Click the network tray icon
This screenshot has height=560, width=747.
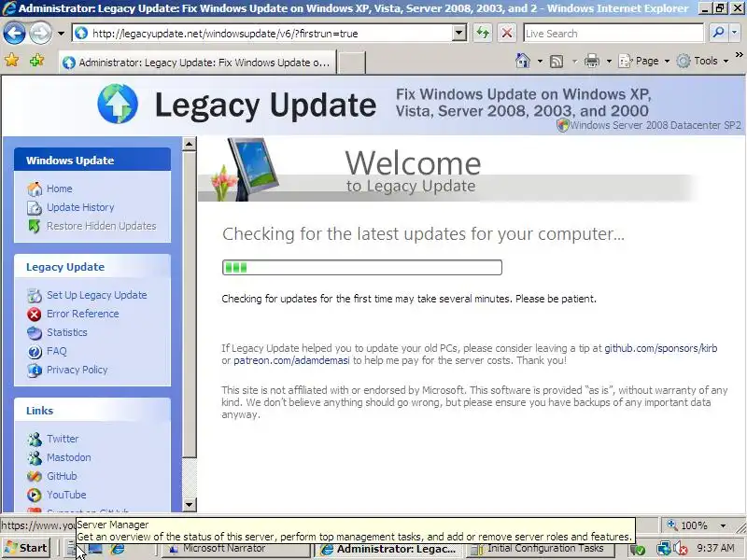(663, 549)
